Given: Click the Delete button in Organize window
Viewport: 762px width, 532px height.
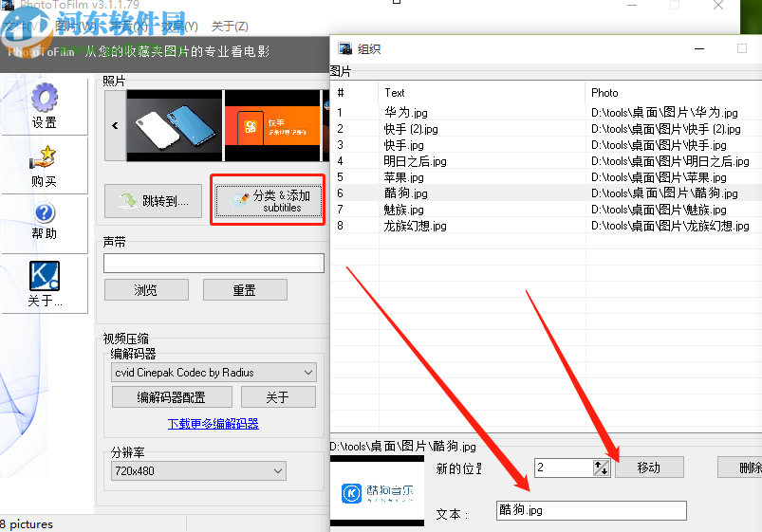Looking at the screenshot, I should 740,468.
